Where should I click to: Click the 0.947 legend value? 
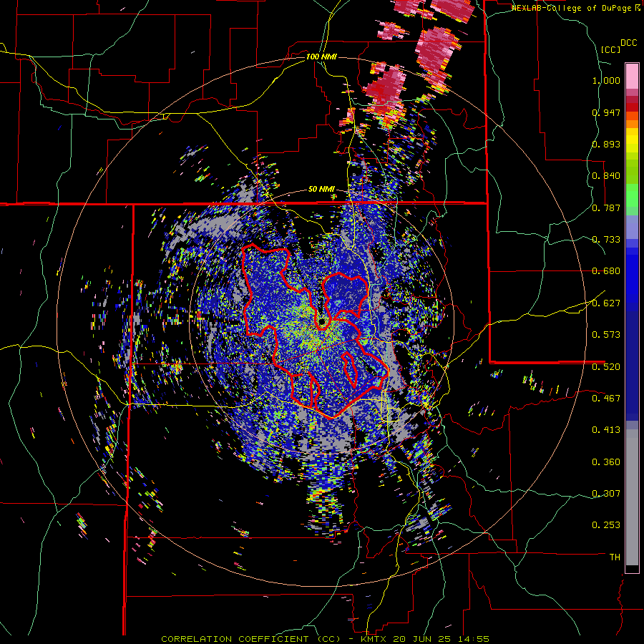point(606,112)
